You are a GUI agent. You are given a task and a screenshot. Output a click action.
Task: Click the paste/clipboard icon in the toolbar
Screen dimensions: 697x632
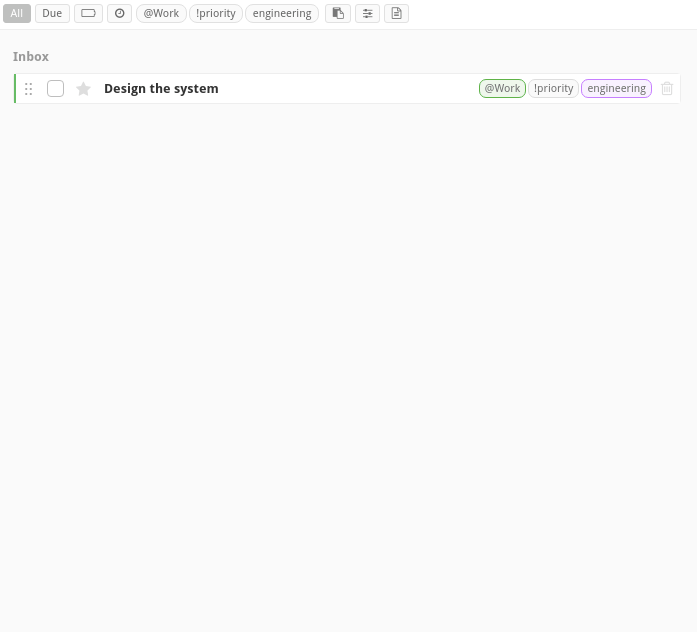[338, 14]
